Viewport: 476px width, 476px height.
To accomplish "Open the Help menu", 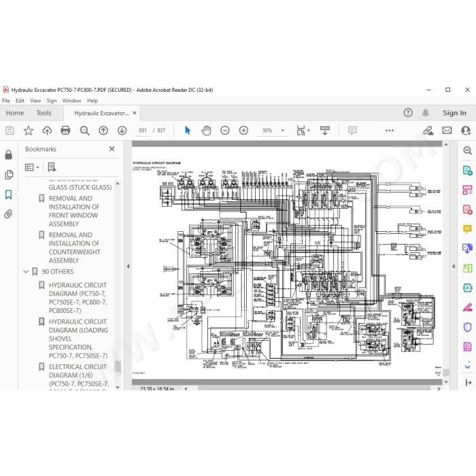I will 92,101.
